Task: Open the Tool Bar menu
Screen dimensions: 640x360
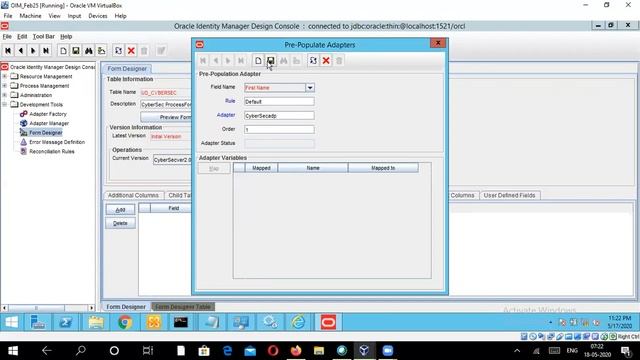Action: point(44,36)
